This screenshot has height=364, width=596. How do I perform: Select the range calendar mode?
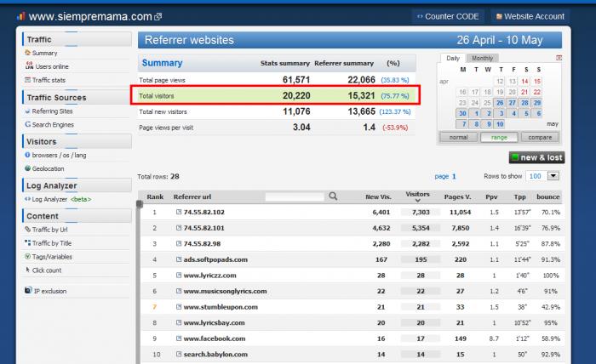click(499, 137)
